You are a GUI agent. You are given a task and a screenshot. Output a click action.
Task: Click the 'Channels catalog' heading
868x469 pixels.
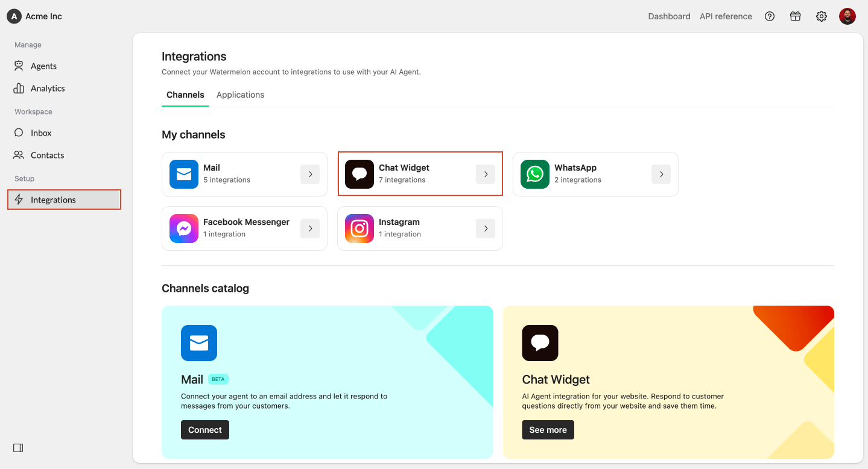205,288
